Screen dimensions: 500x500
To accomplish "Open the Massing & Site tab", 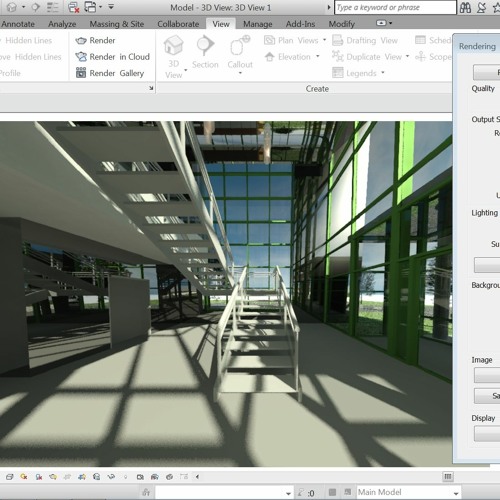I will pos(117,24).
